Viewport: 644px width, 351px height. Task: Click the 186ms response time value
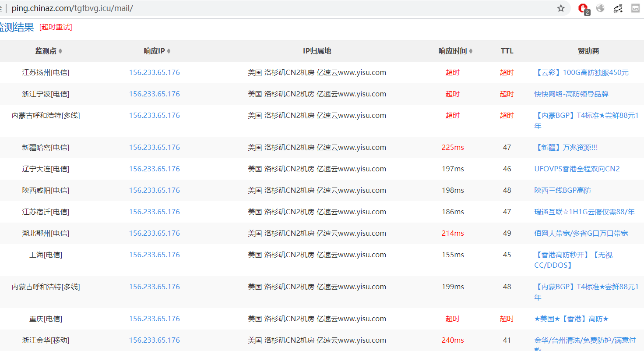coord(453,212)
